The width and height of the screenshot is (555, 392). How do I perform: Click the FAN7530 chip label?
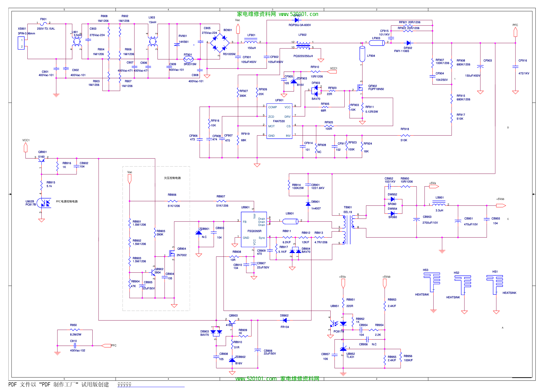[279, 121]
